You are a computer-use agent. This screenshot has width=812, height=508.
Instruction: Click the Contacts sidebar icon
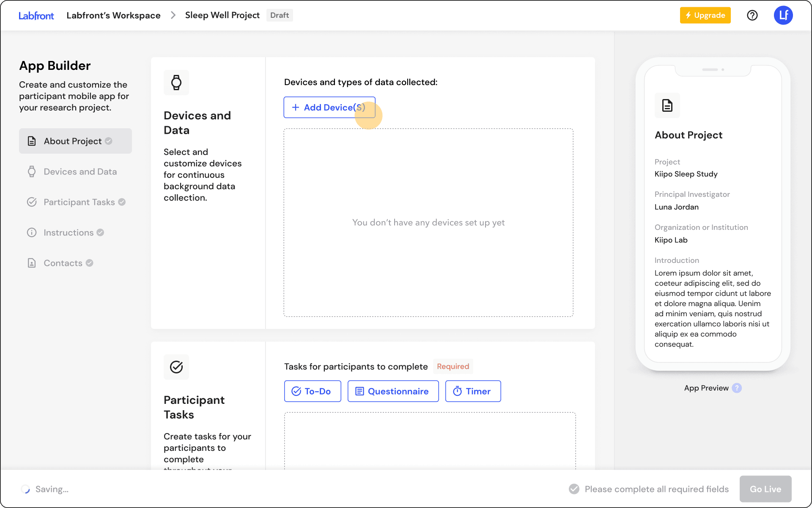(x=32, y=263)
